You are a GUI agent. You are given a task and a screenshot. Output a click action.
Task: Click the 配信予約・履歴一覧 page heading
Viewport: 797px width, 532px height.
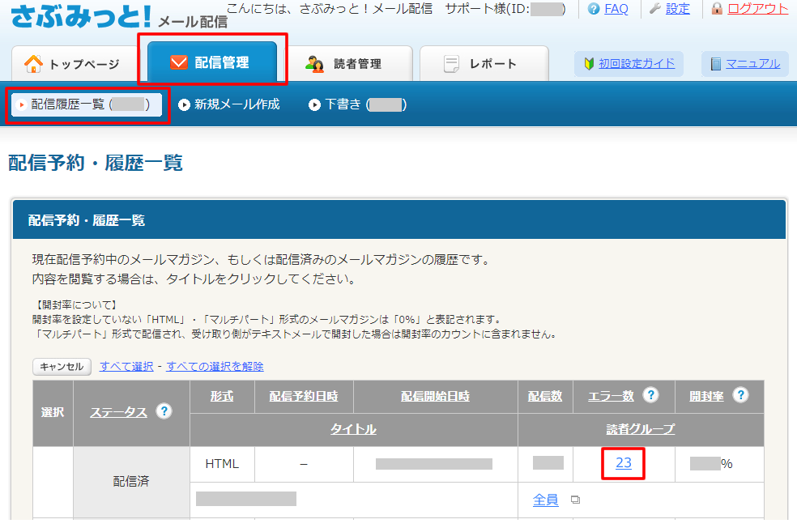96,163
